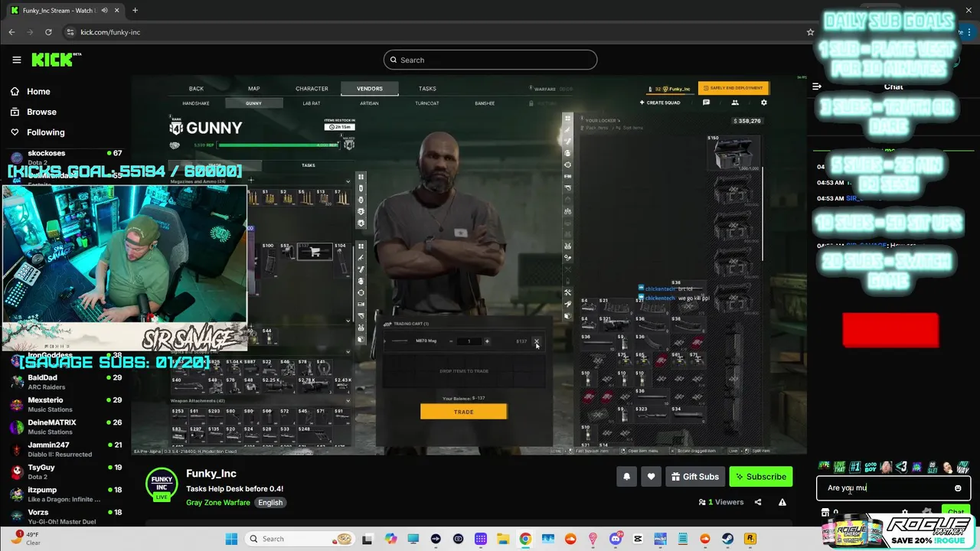Click the Chrome address bar

(x=429, y=32)
